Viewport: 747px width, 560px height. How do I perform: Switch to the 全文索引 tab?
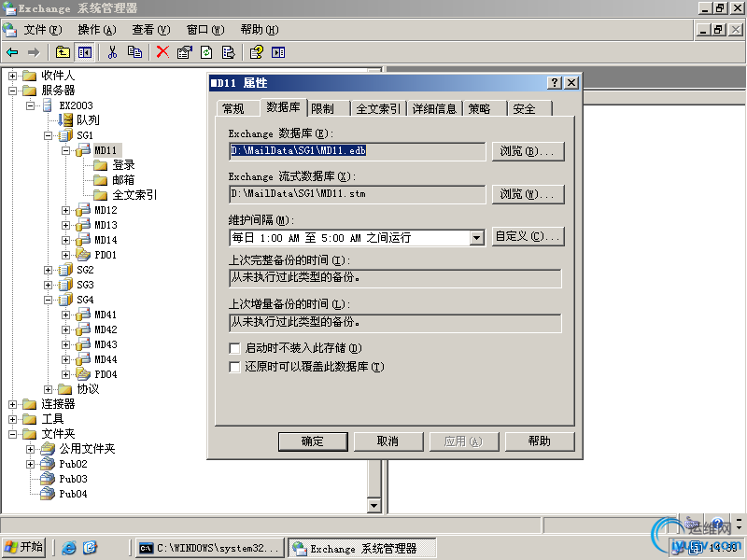[x=379, y=109]
